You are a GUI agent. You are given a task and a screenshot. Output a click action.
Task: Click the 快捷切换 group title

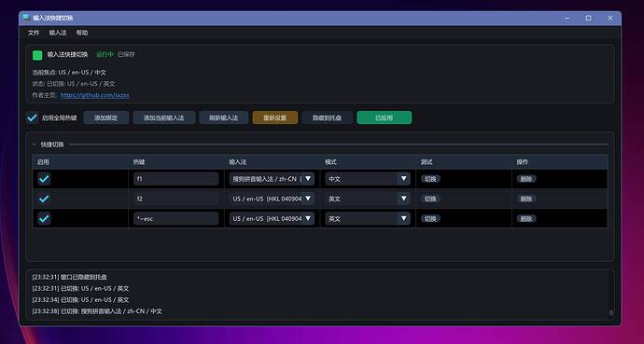[52, 144]
